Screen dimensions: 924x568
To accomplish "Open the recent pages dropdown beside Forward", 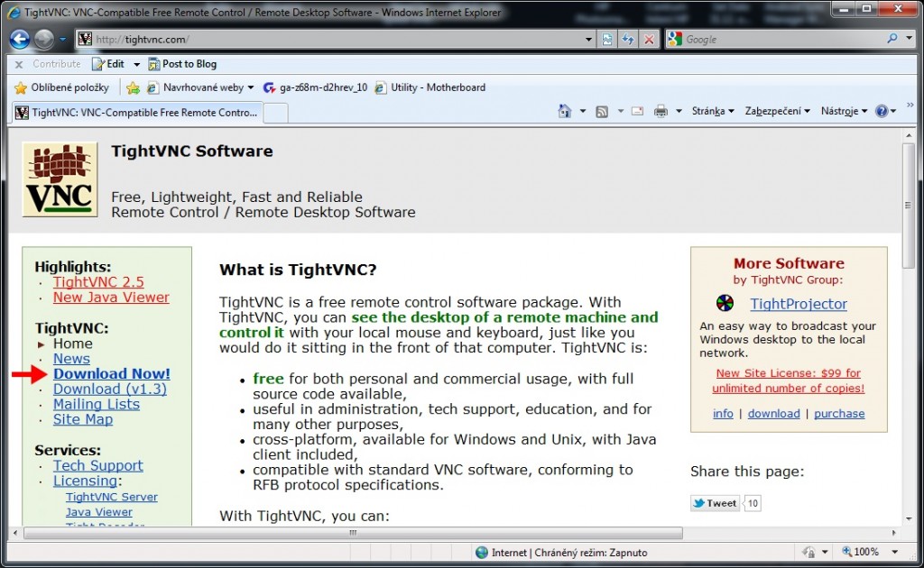I will tap(62, 40).
